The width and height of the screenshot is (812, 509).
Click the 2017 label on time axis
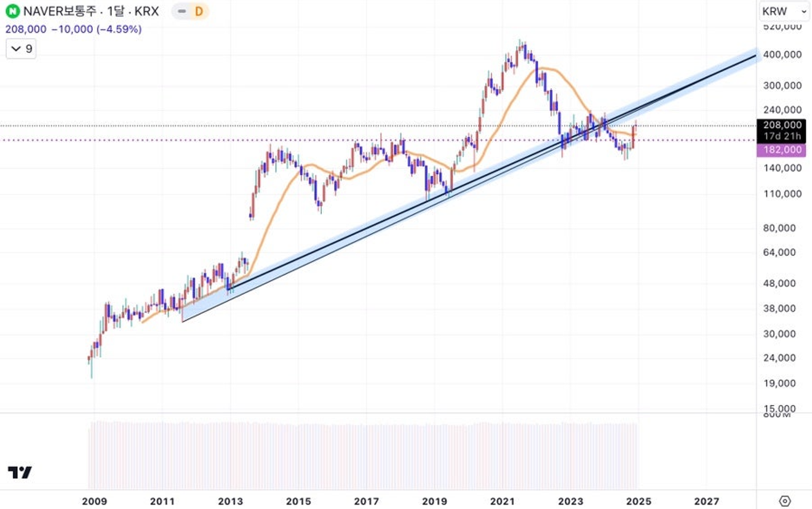(x=367, y=502)
